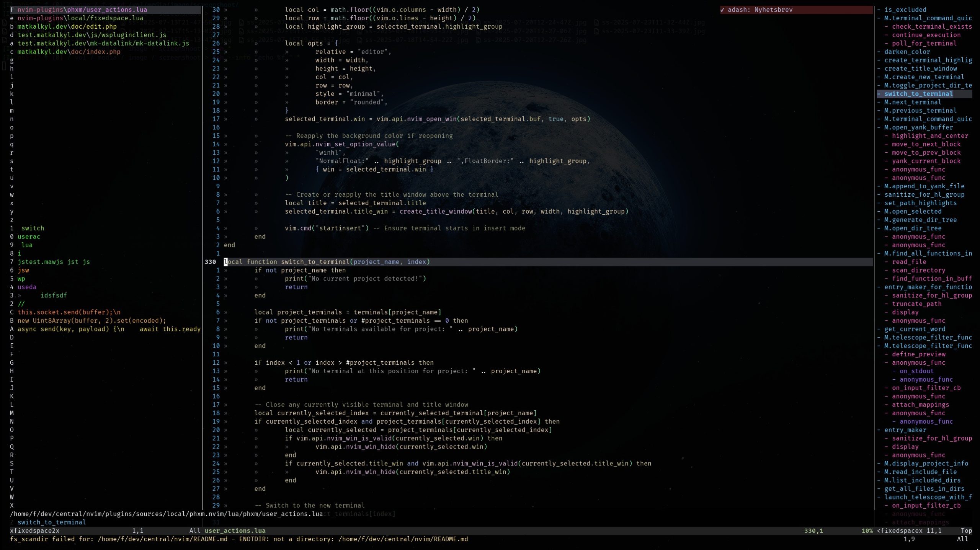Go to M.generate_dir_tree in outline
This screenshot has width=980, height=550.
(920, 220)
